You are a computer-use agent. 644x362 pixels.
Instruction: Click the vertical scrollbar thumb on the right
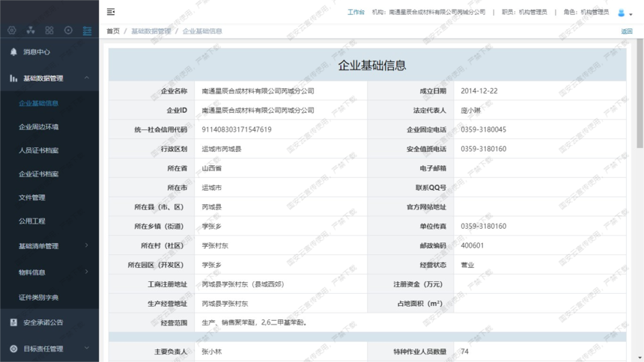click(640, 93)
